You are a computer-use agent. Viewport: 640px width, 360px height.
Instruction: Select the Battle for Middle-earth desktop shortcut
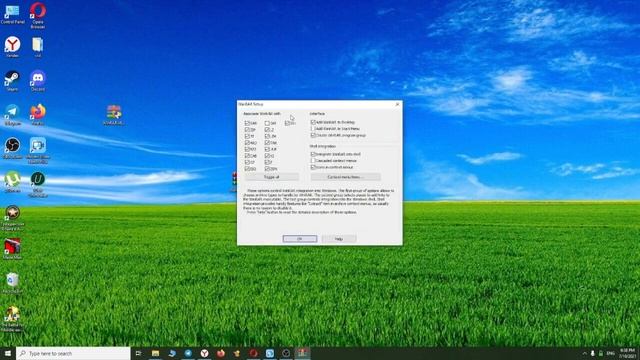pos(12,319)
